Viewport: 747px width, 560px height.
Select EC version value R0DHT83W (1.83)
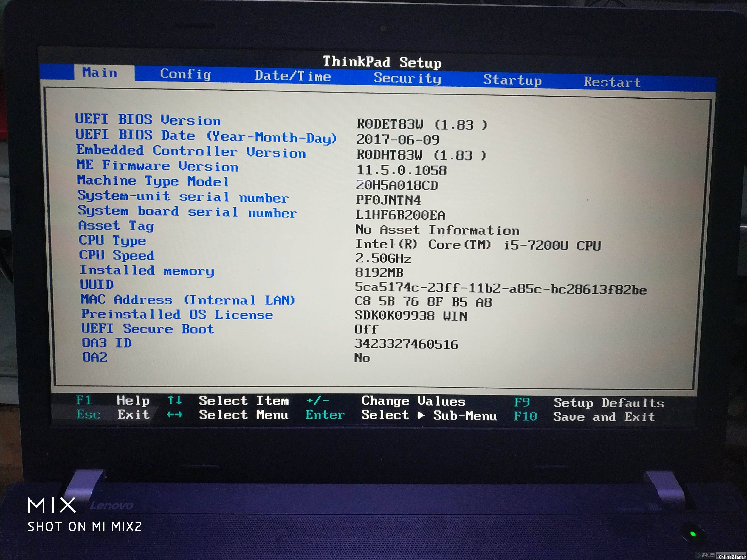(x=421, y=155)
